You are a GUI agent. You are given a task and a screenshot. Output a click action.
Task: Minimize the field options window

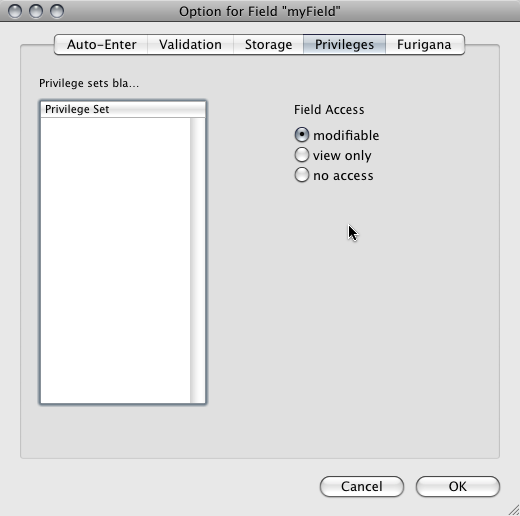(36, 11)
